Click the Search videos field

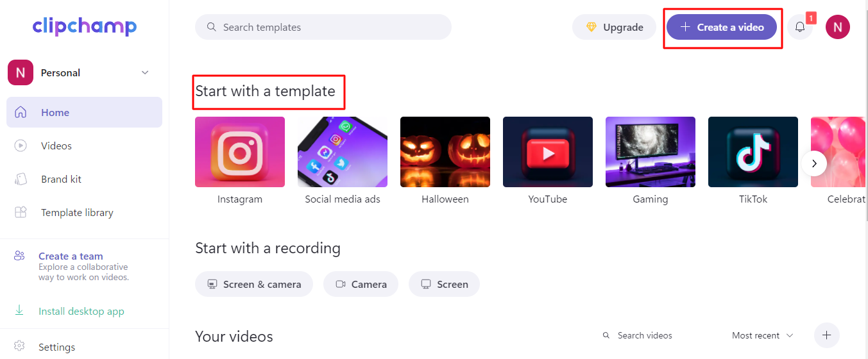coord(645,335)
